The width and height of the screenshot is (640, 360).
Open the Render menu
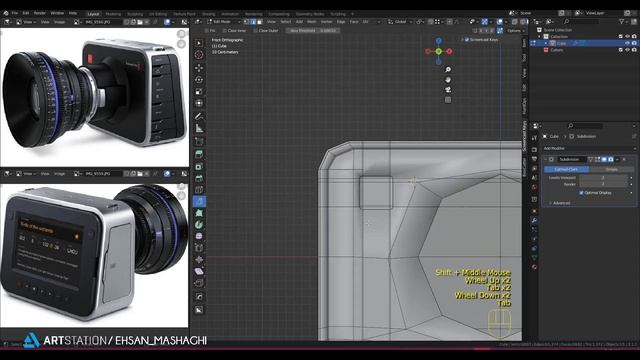(40, 13)
